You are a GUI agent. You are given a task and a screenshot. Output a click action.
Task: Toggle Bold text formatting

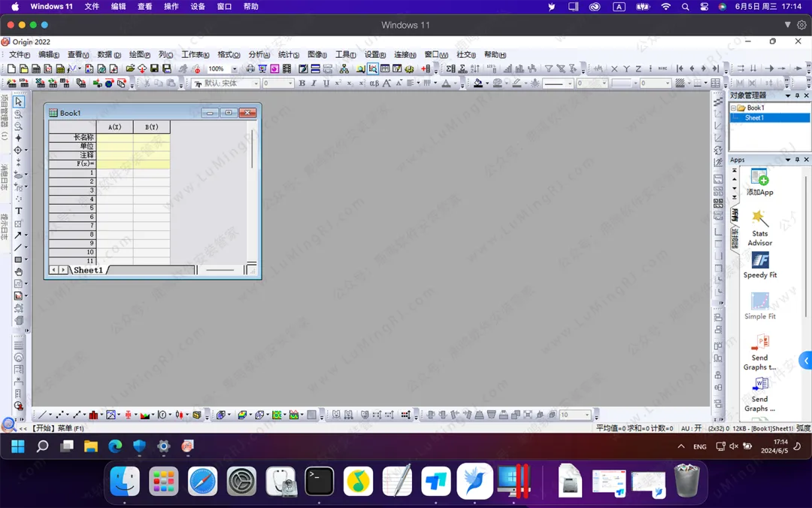click(302, 84)
